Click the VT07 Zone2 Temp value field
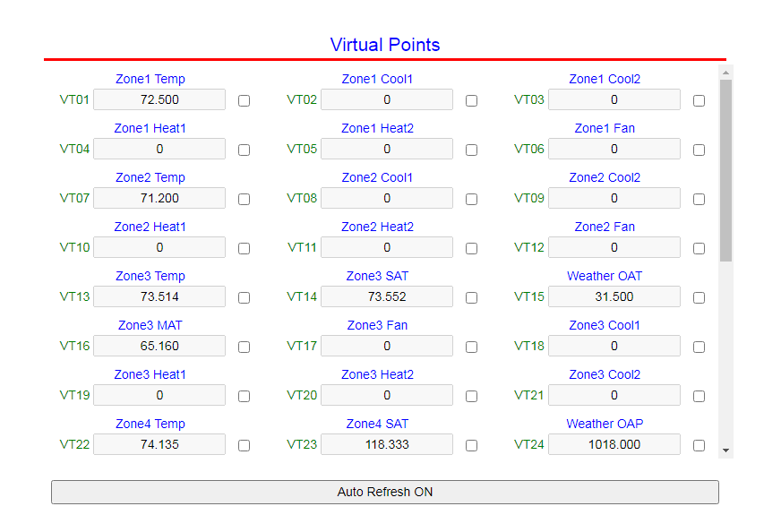781x532 pixels. 159,198
